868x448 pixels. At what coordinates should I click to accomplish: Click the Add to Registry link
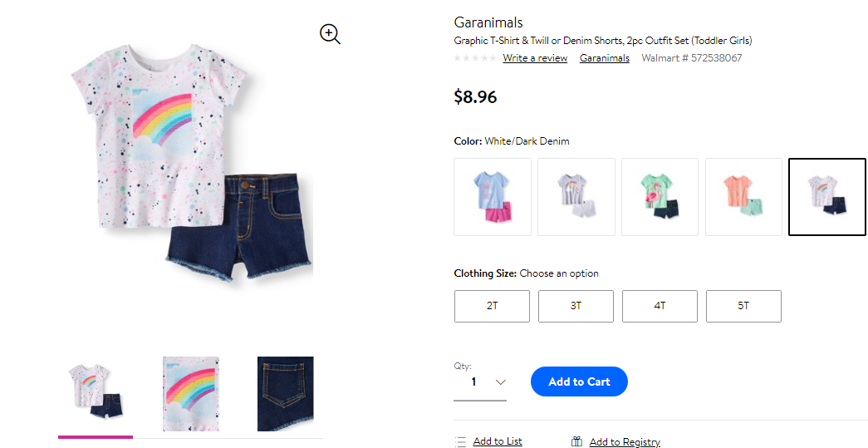(x=625, y=442)
